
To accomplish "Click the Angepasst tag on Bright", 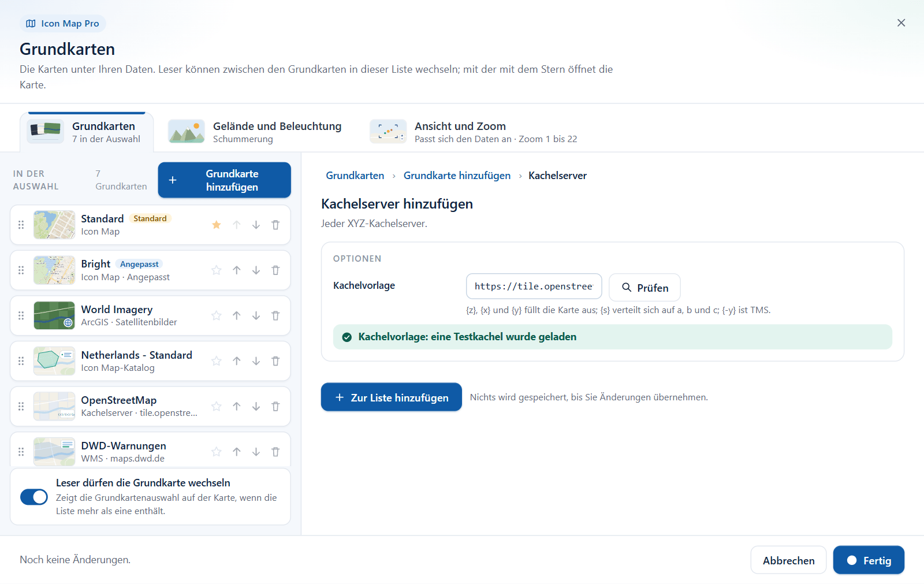I will click(139, 264).
